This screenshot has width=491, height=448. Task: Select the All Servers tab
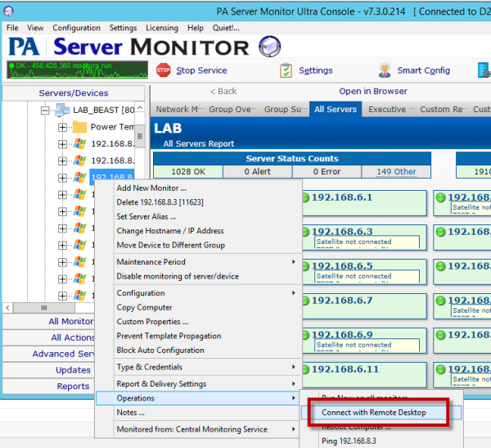point(336,109)
